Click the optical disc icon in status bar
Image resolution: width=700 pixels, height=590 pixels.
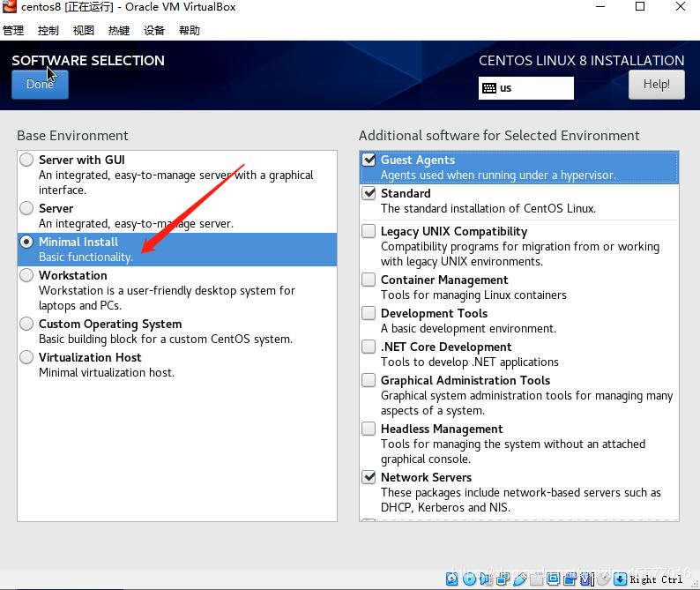pyautogui.click(x=469, y=579)
